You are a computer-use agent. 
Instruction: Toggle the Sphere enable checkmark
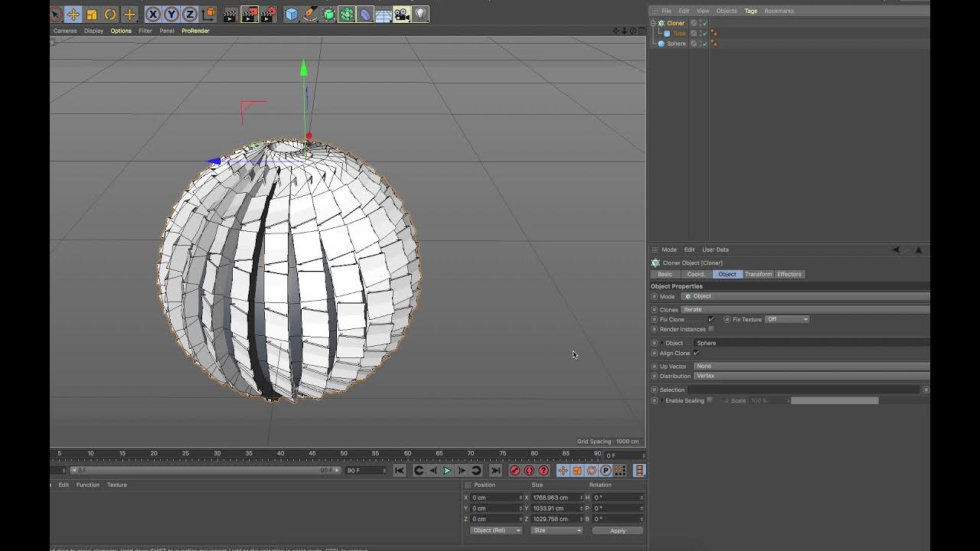[704, 44]
